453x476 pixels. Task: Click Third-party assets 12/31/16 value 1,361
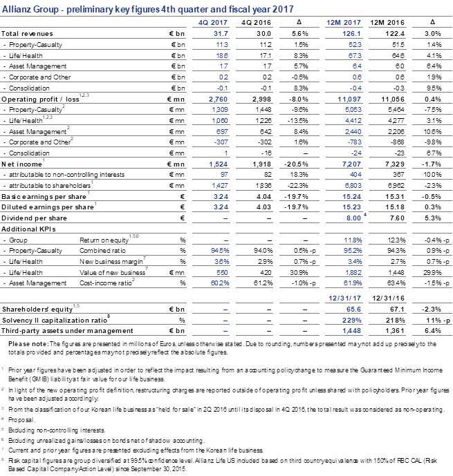(396, 331)
